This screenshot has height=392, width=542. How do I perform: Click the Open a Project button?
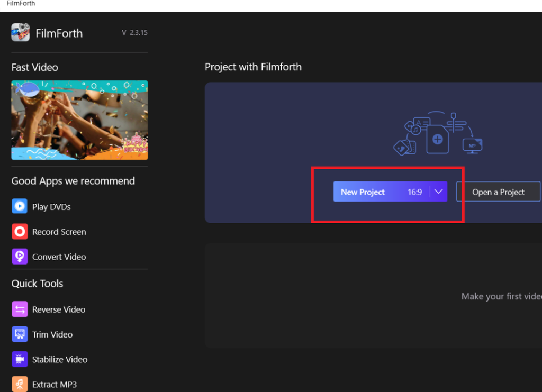coord(498,192)
